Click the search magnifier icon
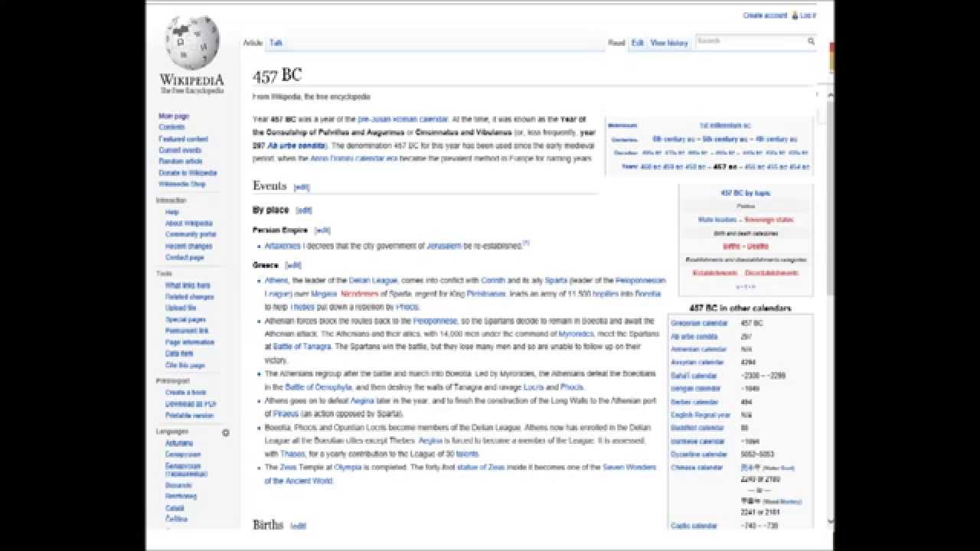Screen dimensions: 980x551 click(811, 41)
